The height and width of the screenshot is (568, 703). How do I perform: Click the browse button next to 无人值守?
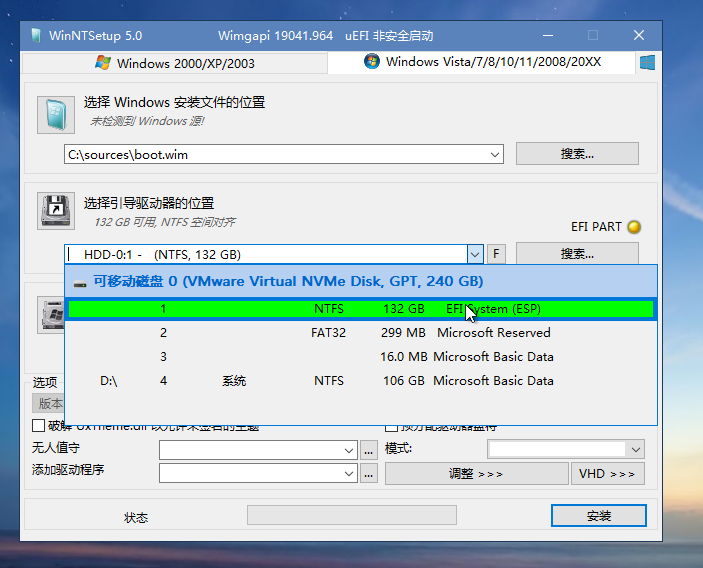point(369,450)
